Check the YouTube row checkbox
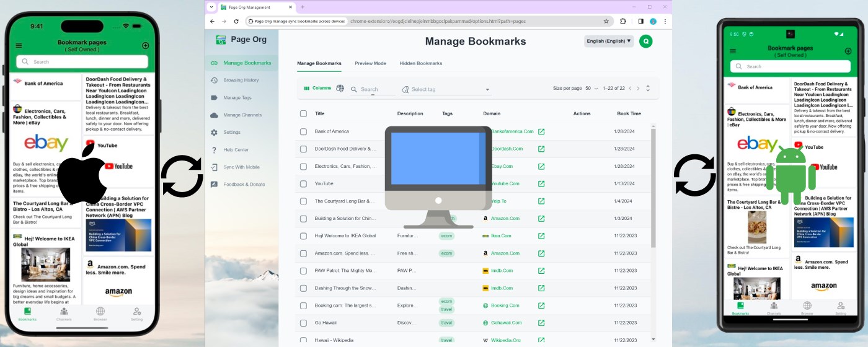Image resolution: width=868 pixels, height=347 pixels. (303, 183)
